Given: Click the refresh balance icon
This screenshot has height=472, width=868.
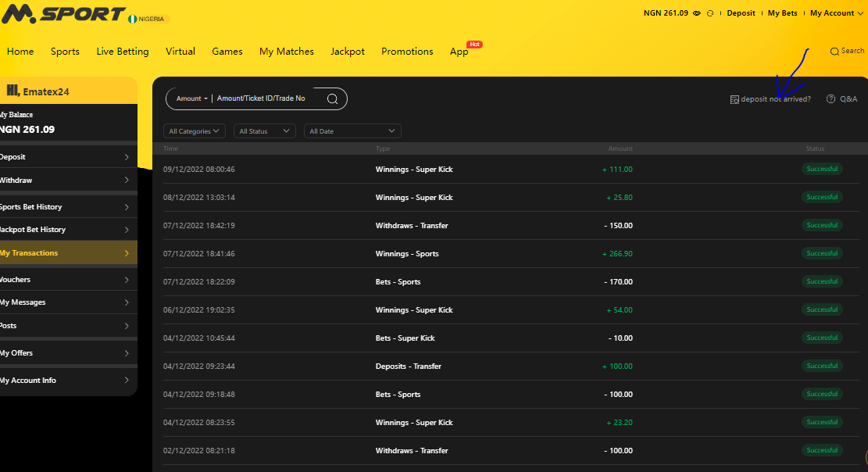Looking at the screenshot, I should pos(710,13).
